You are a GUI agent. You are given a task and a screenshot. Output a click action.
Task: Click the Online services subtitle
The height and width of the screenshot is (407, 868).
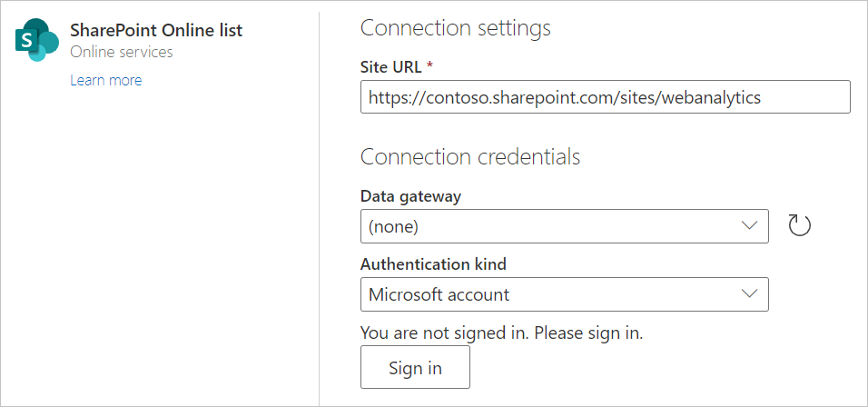click(122, 52)
